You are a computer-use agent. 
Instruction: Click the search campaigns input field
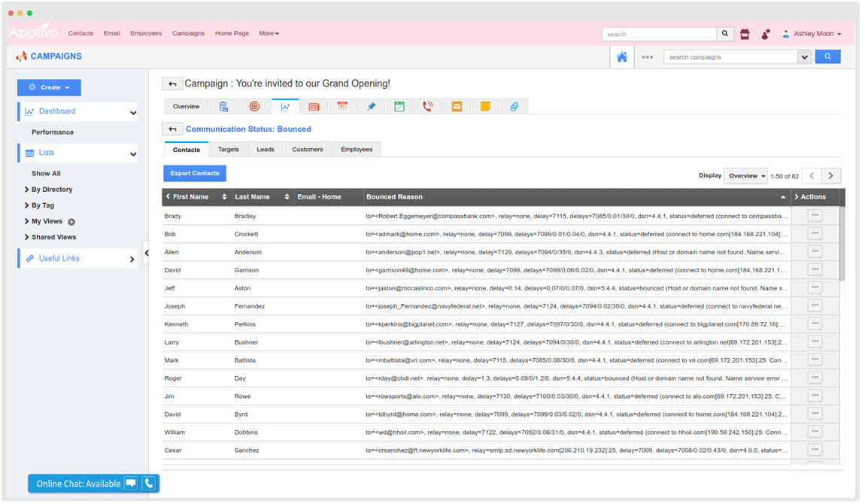730,57
